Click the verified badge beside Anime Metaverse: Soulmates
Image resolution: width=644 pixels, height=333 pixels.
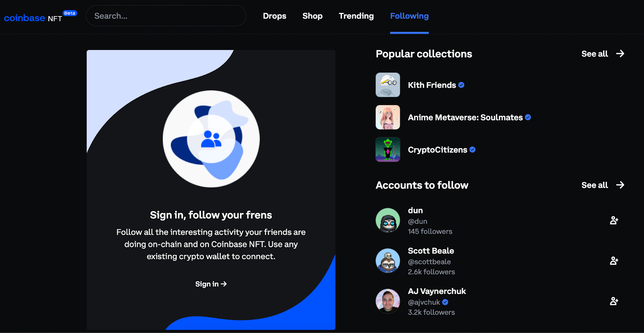(528, 117)
